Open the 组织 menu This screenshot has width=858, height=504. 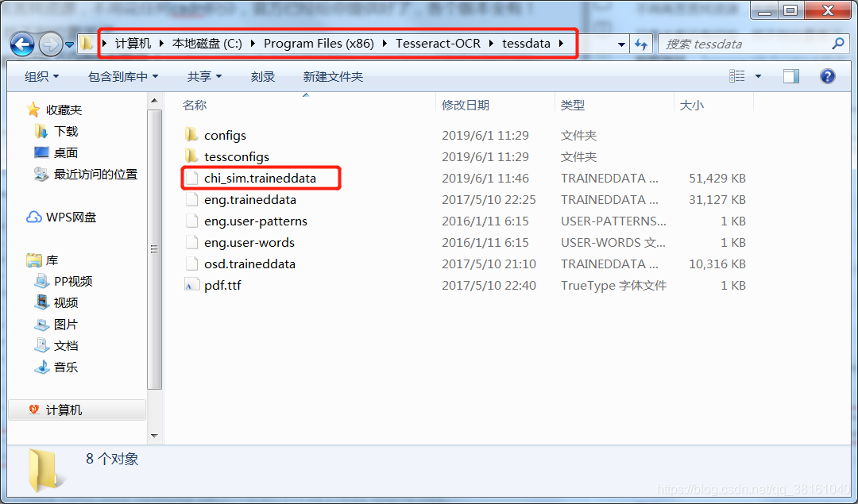pos(41,76)
